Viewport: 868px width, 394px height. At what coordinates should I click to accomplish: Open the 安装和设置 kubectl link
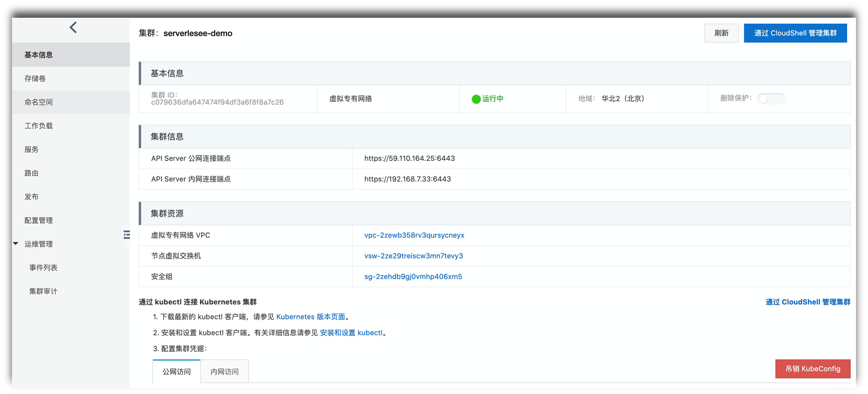click(x=351, y=333)
